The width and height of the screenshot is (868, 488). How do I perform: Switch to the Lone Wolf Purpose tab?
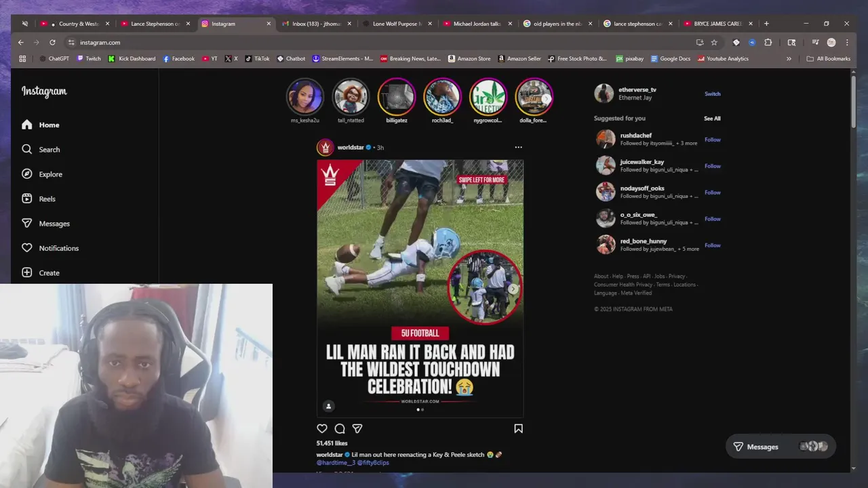click(x=397, y=24)
